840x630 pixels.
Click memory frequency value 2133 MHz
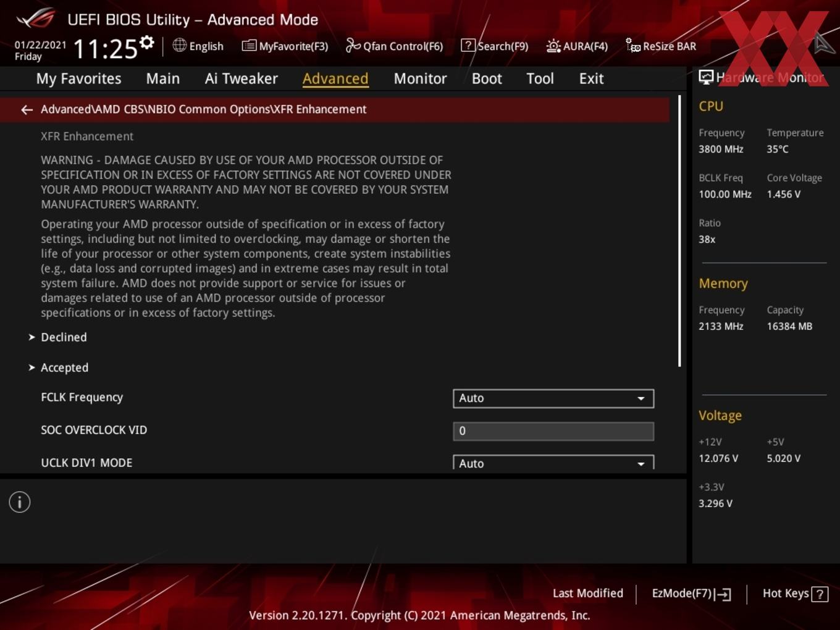(721, 326)
